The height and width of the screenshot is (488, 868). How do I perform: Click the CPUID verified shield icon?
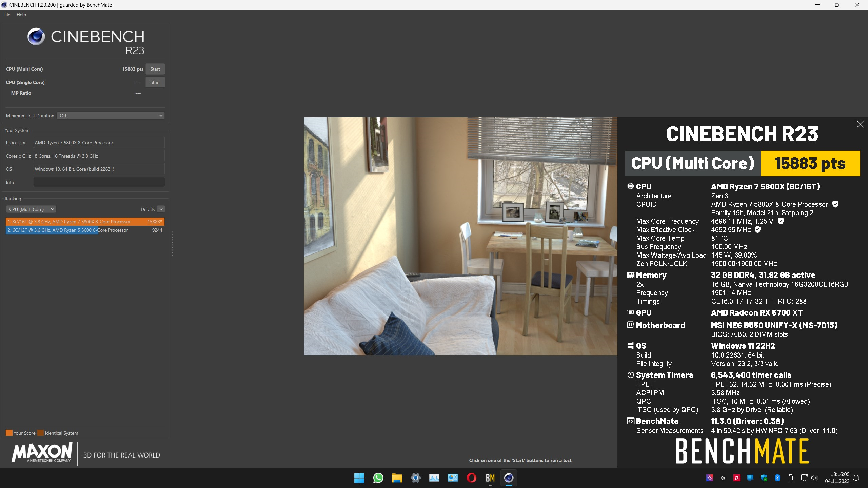point(835,204)
